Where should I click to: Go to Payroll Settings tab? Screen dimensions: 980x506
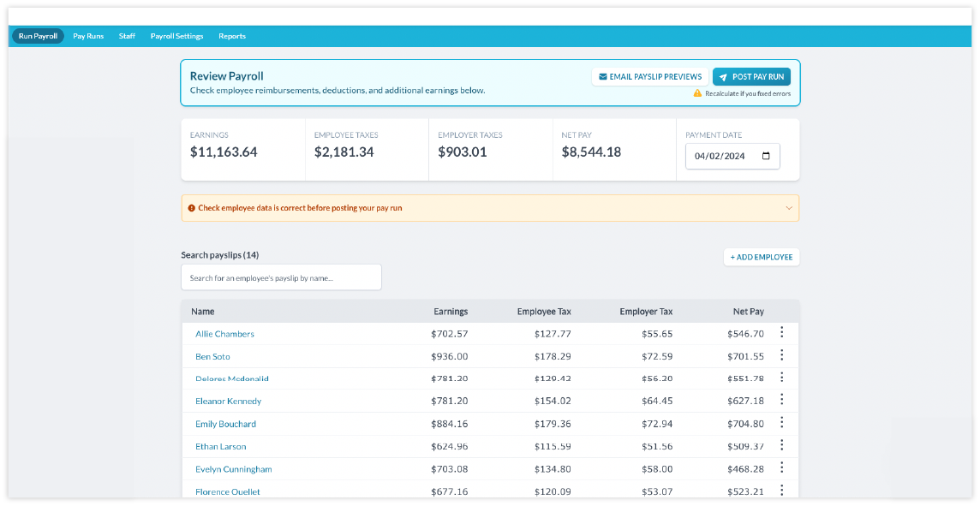pyautogui.click(x=176, y=36)
